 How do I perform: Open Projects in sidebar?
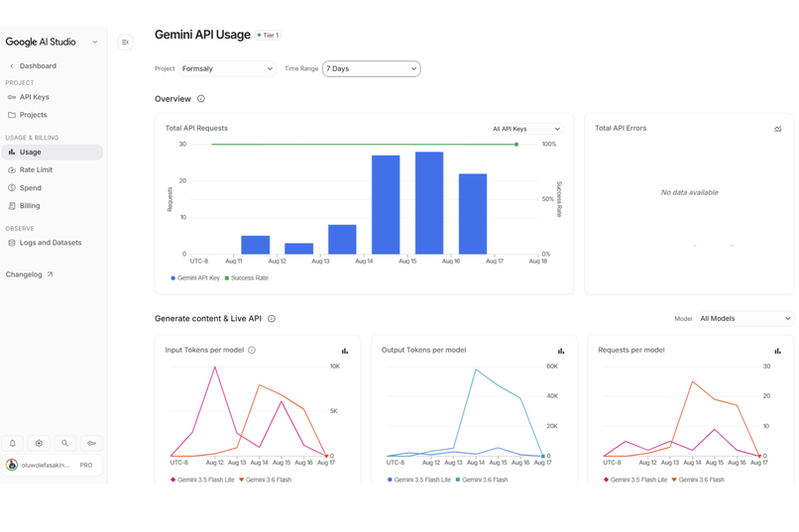point(33,115)
